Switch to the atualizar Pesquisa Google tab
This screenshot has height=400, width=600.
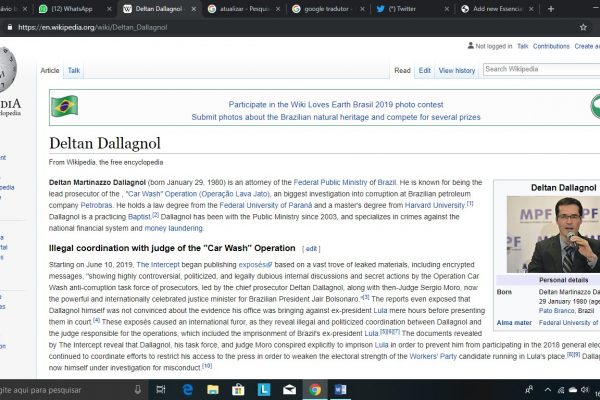(x=245, y=9)
